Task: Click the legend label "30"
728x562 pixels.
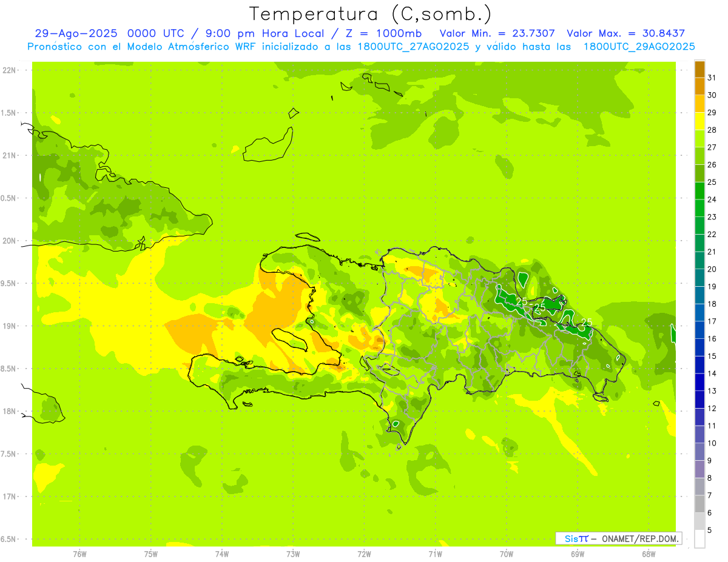Action: pos(712,95)
